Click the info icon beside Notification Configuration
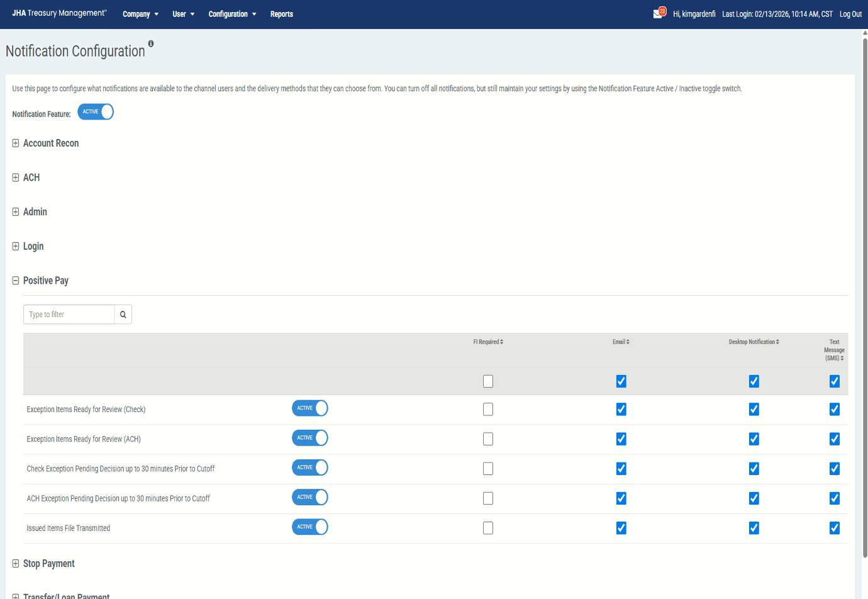Viewport: 868px width, 599px height. pos(151,43)
